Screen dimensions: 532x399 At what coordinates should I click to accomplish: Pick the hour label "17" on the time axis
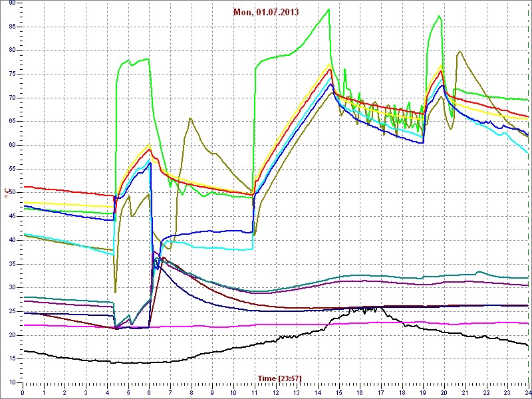380,391
